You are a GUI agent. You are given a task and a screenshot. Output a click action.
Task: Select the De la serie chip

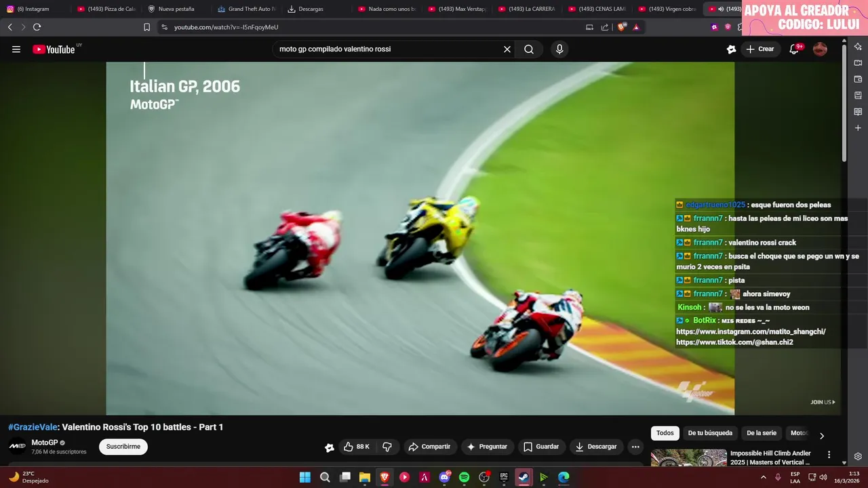click(762, 433)
